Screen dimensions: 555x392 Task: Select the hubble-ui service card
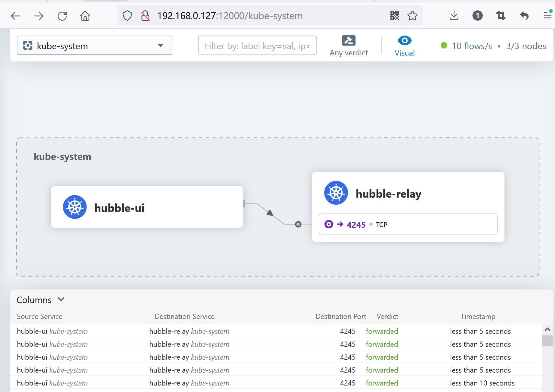[147, 207]
